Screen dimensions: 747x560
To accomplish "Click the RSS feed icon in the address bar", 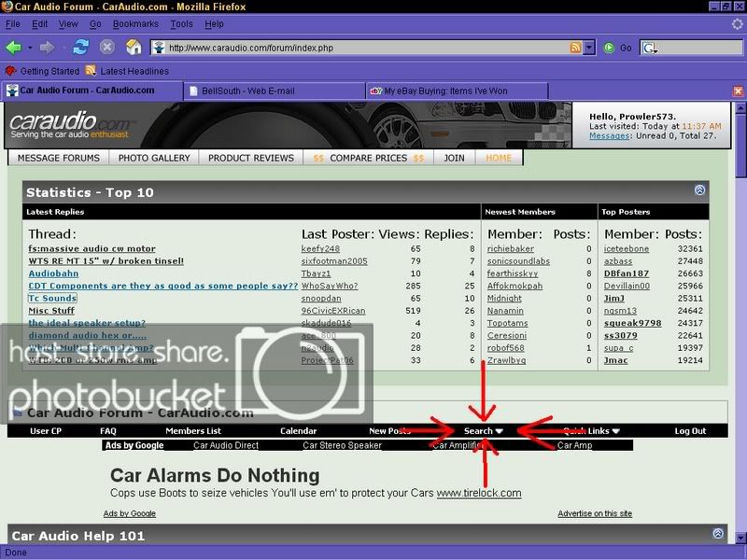I will click(575, 48).
